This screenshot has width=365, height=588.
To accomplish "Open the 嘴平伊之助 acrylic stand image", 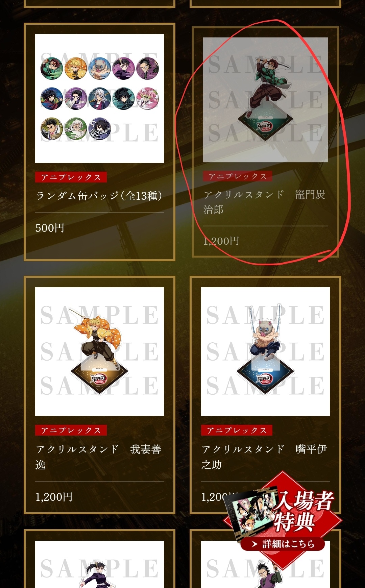I will tap(265, 351).
